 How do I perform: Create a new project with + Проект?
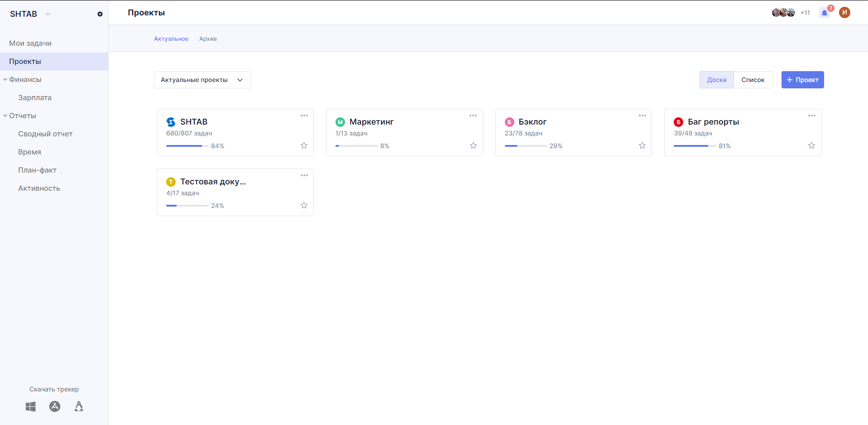[x=802, y=80]
